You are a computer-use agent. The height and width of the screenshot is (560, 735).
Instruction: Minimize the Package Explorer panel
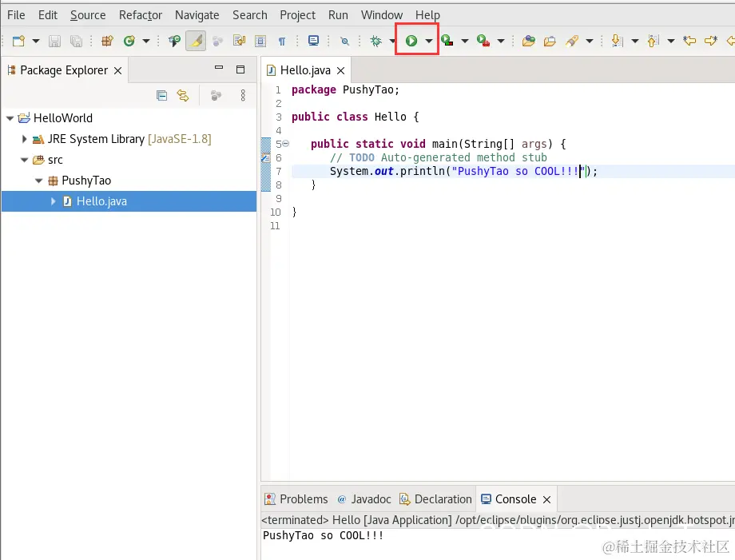click(219, 67)
